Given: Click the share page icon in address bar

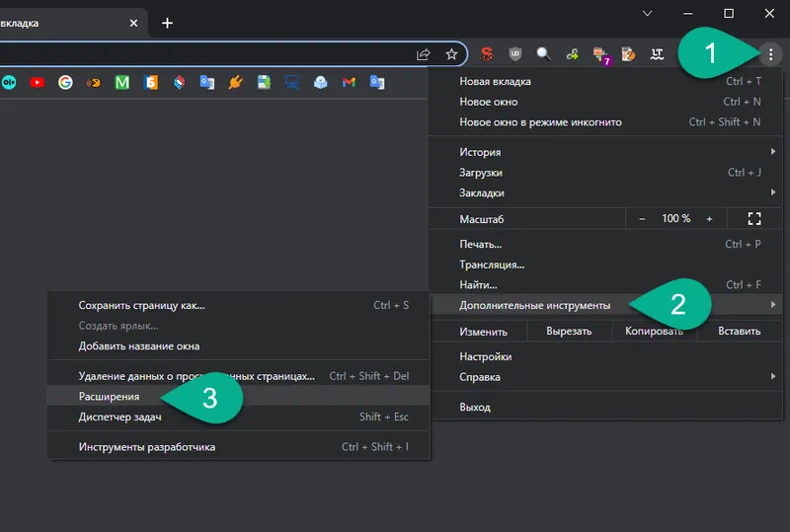Looking at the screenshot, I should tap(424, 54).
